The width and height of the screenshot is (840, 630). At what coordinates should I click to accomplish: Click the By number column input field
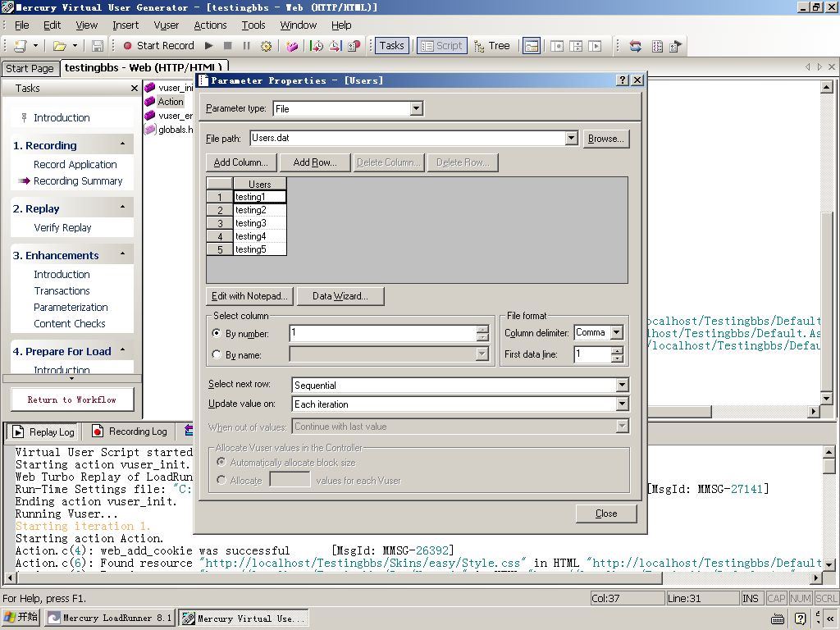[x=382, y=333]
